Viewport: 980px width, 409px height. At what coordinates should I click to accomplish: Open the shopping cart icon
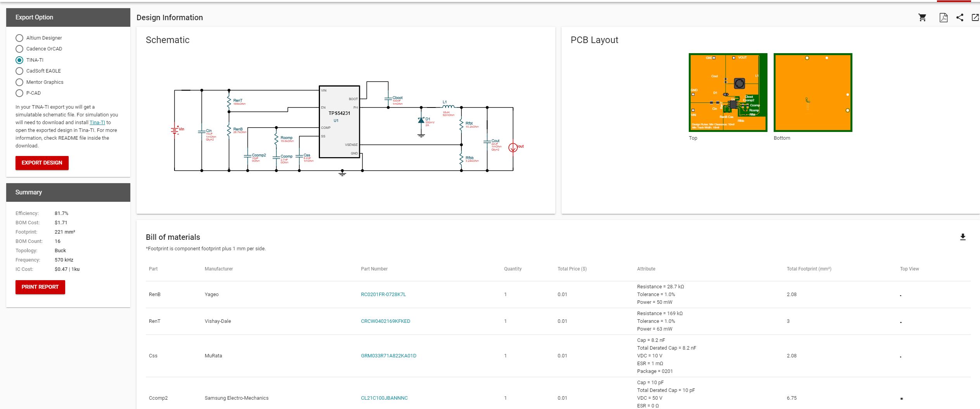[922, 17]
